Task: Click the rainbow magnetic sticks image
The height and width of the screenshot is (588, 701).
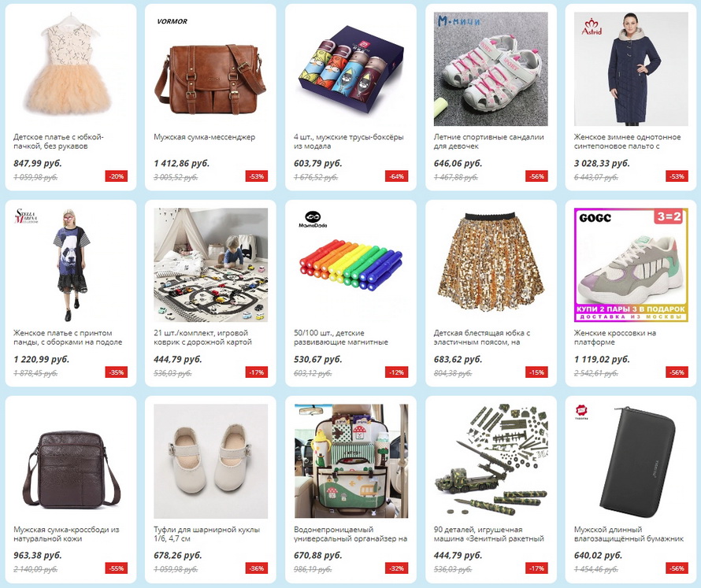Action: 351,265
